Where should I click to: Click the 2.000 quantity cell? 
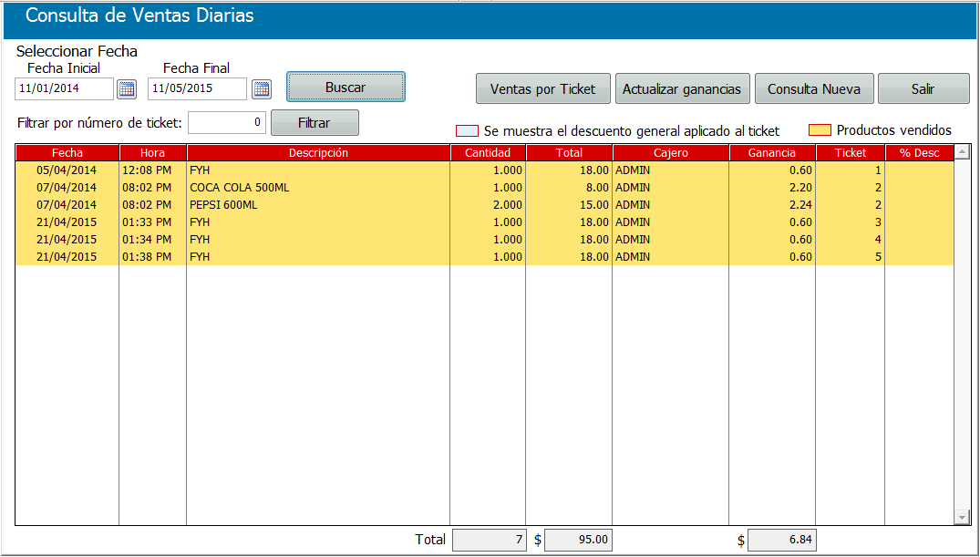pos(488,205)
